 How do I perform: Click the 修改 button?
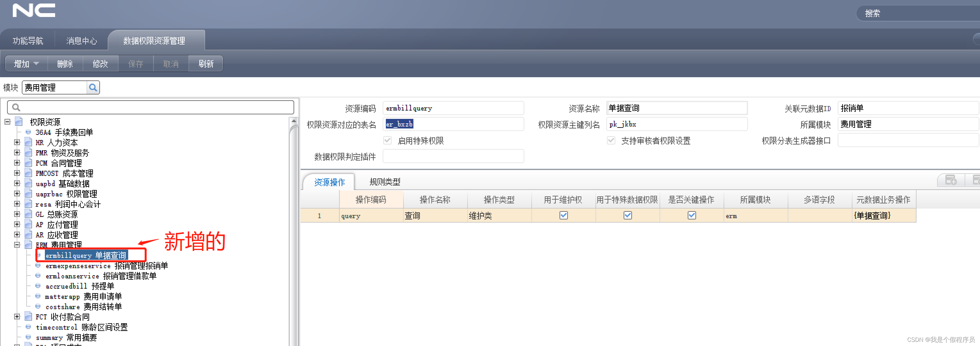point(100,63)
